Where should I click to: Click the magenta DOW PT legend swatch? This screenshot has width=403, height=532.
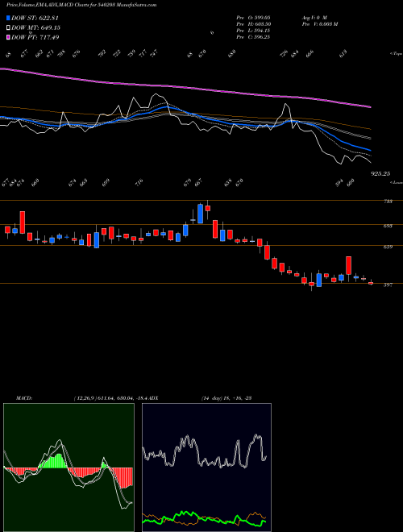click(x=8, y=37)
